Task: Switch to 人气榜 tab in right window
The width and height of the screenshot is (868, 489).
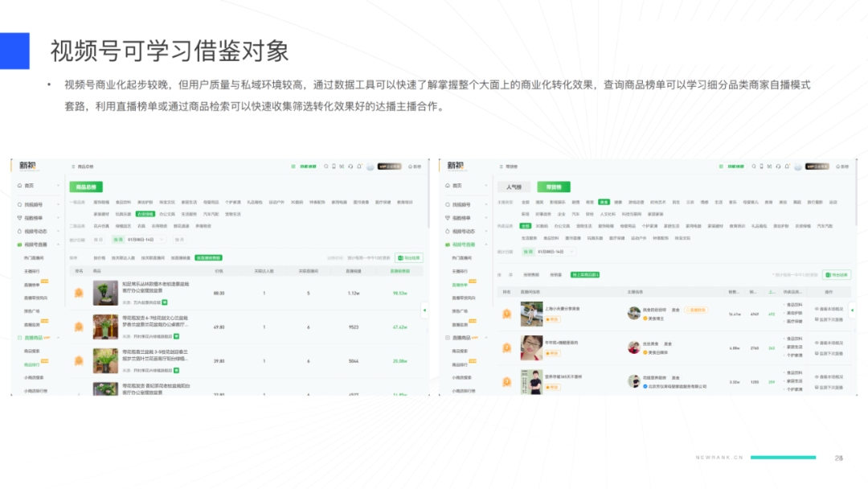Action: (x=514, y=187)
